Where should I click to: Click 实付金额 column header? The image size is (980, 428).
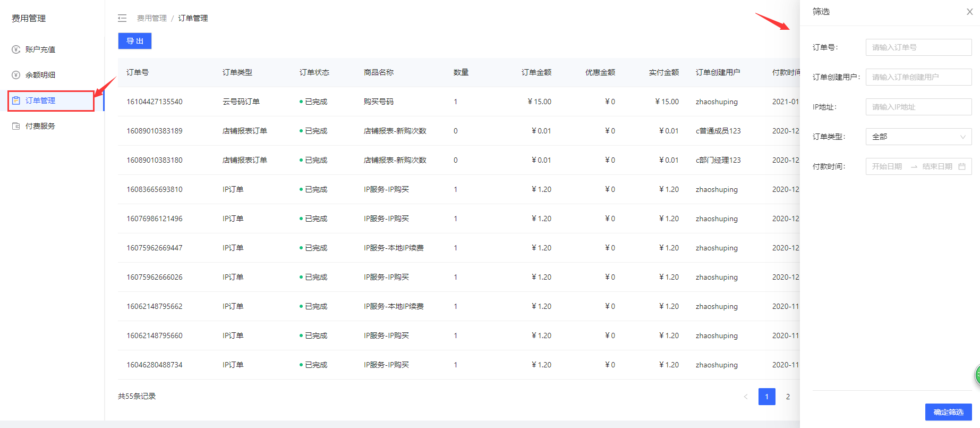664,72
